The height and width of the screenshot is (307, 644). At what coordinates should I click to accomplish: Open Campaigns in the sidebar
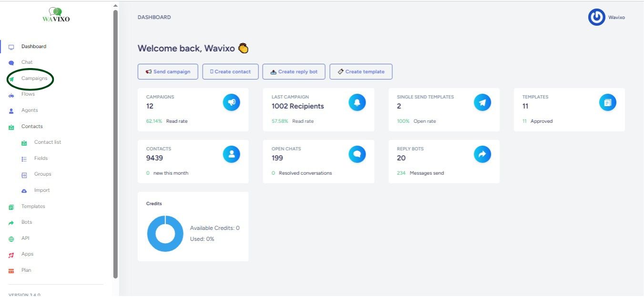click(34, 79)
